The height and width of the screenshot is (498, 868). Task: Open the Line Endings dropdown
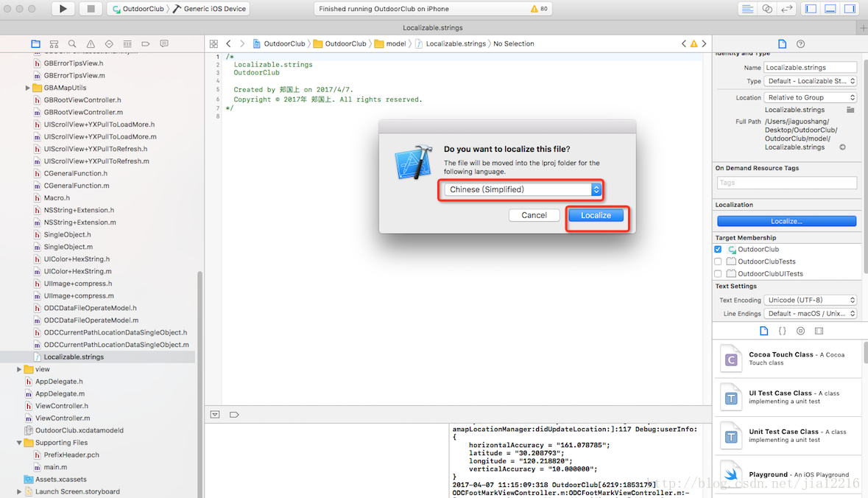point(811,314)
